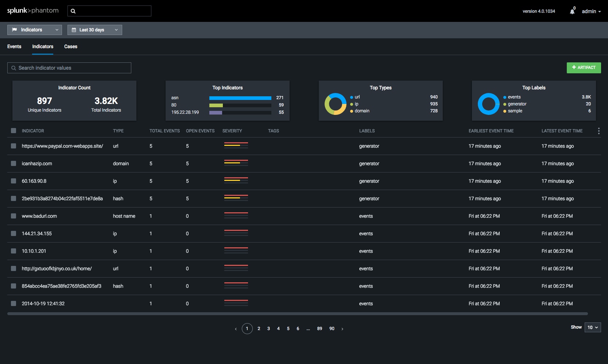Check the www.badurl.com row checkbox

coord(13,216)
